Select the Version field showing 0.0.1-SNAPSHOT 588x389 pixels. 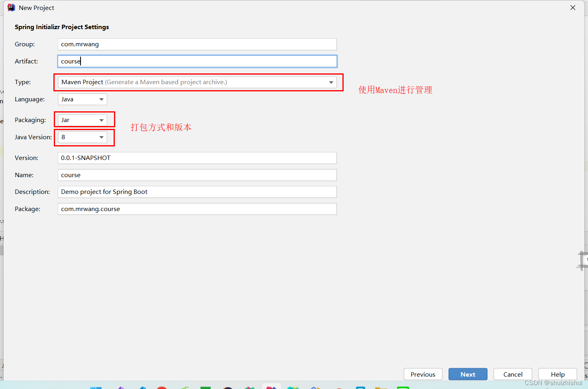coord(197,158)
